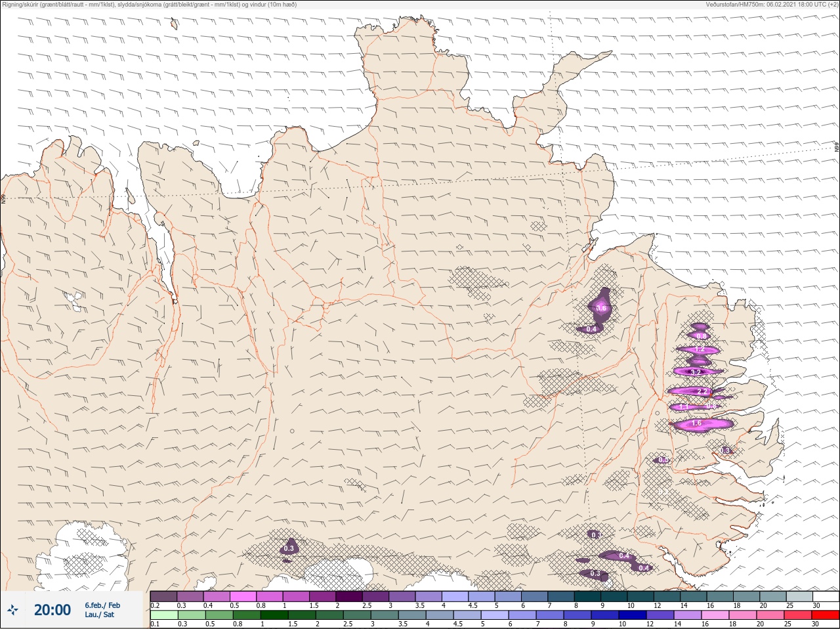Select bottom-row dark green swatch between 1 and 1.5
This screenshot has width=840, height=629.
273,615
